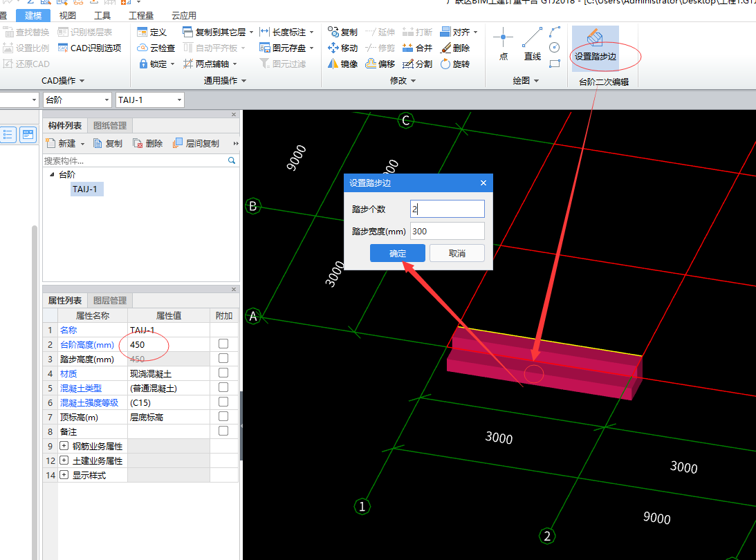Viewport: 756px width, 560px height.
Task: Select the 偏移 offset tool
Action: pyautogui.click(x=380, y=64)
